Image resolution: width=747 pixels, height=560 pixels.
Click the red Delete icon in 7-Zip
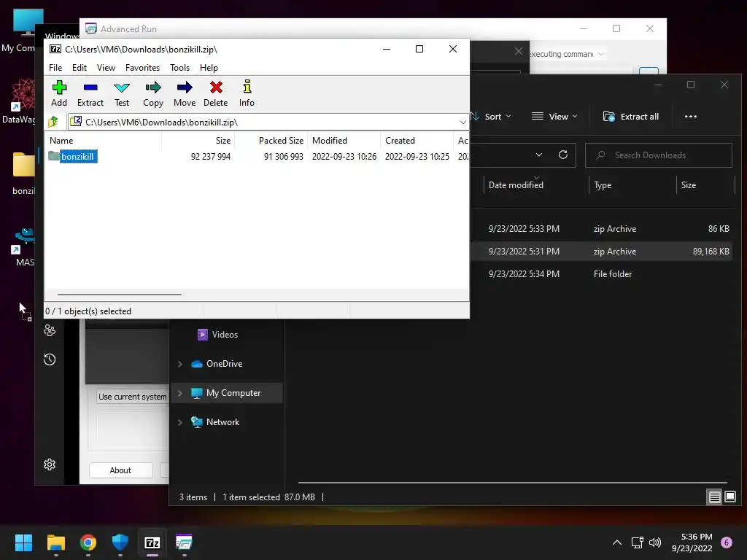216,93
